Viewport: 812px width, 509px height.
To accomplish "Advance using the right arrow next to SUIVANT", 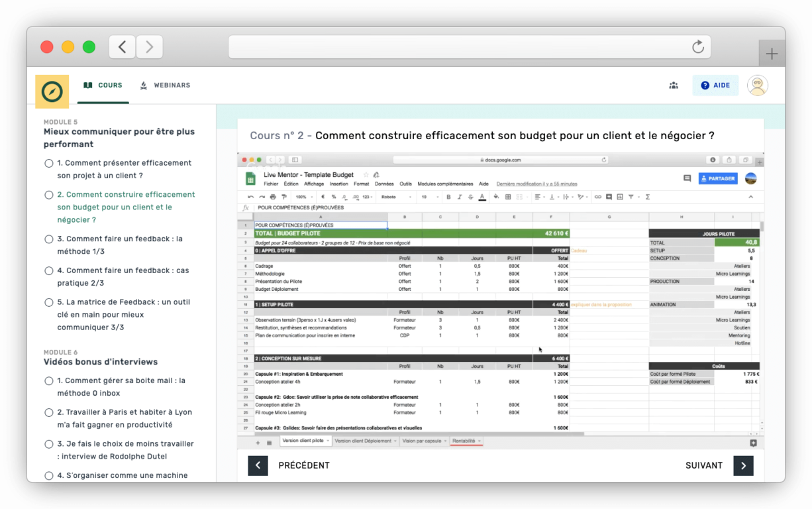I will 743,466.
